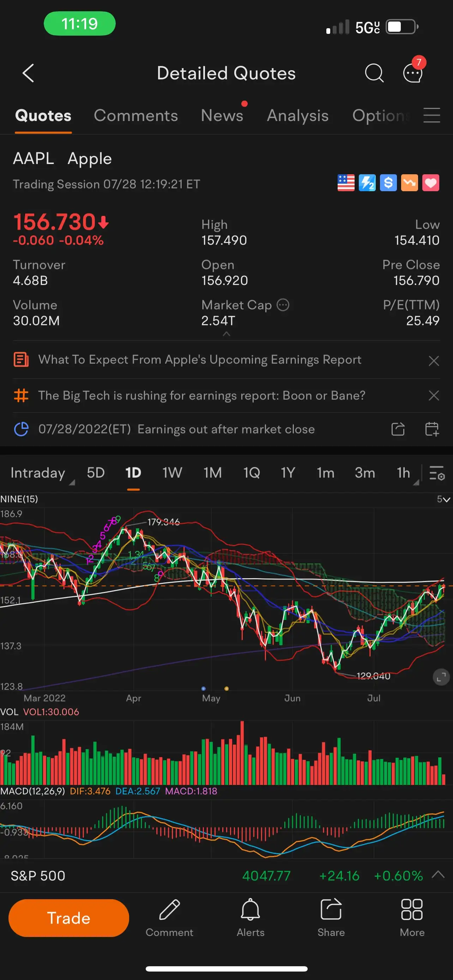
Task: Tap the blue dollar sign icon
Action: point(388,183)
